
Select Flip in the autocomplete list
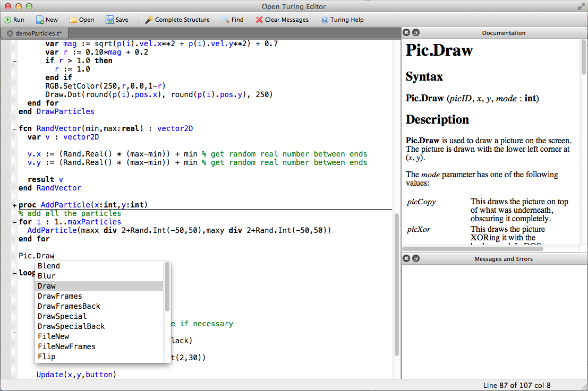click(99, 357)
